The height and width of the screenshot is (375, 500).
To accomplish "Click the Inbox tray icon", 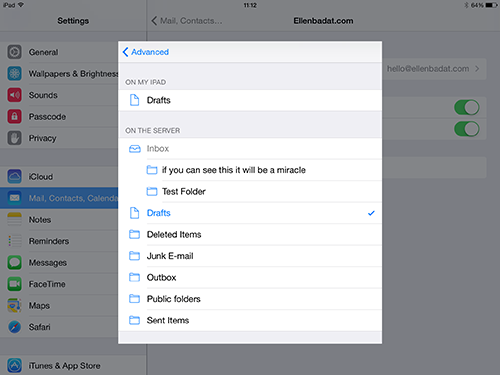I will pyautogui.click(x=135, y=149).
